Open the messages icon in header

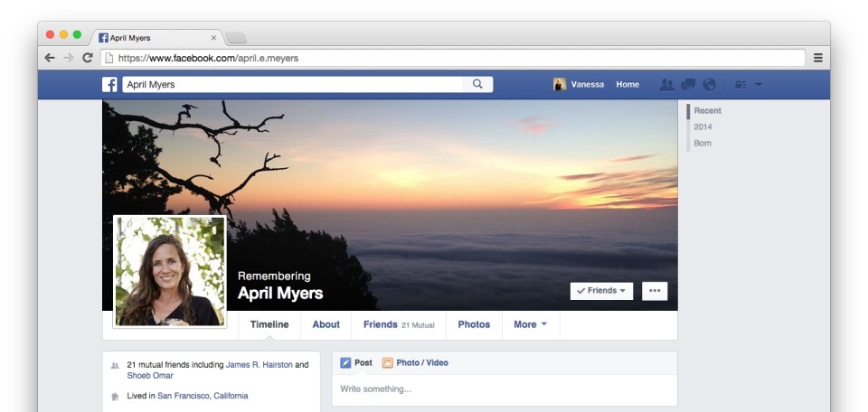[688, 85]
